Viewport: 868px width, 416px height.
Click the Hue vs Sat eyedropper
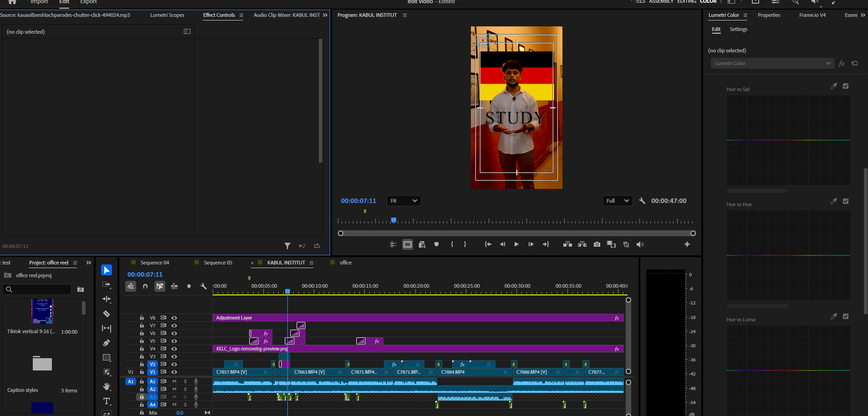point(834,86)
